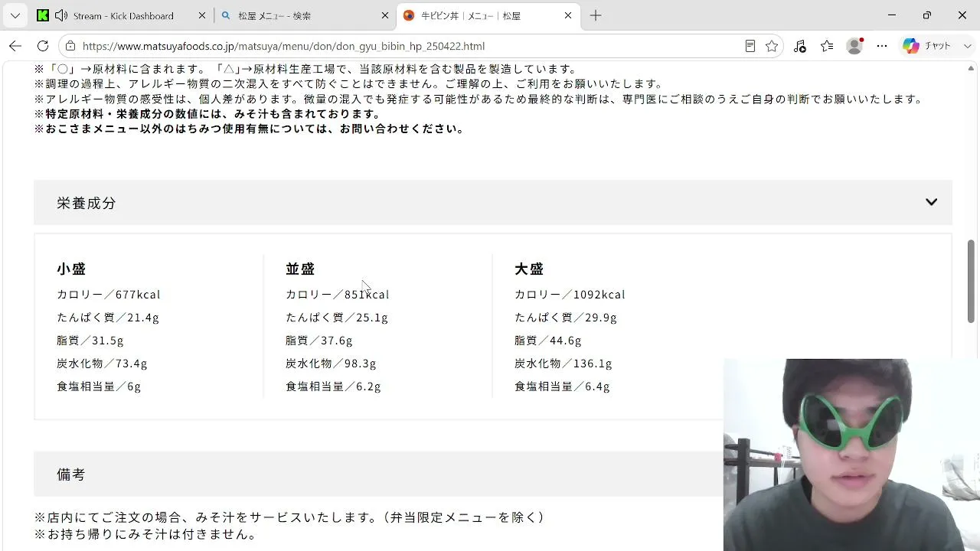The width and height of the screenshot is (980, 551).
Task: Click たんぱく質／29.9g value
Action: (x=566, y=317)
